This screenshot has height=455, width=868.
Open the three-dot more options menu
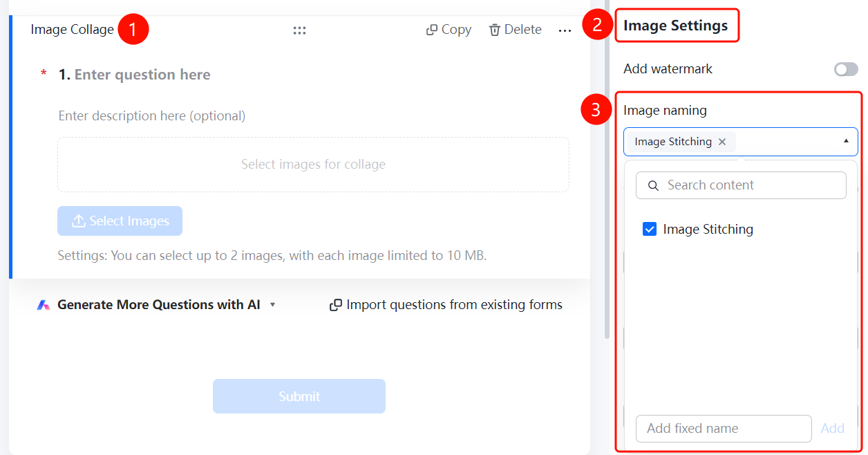tap(565, 31)
